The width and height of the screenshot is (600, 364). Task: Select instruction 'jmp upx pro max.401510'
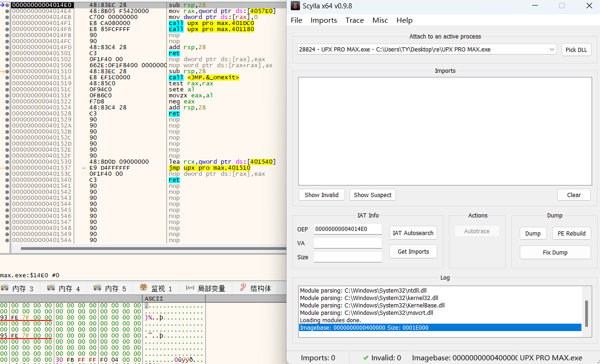(210, 168)
